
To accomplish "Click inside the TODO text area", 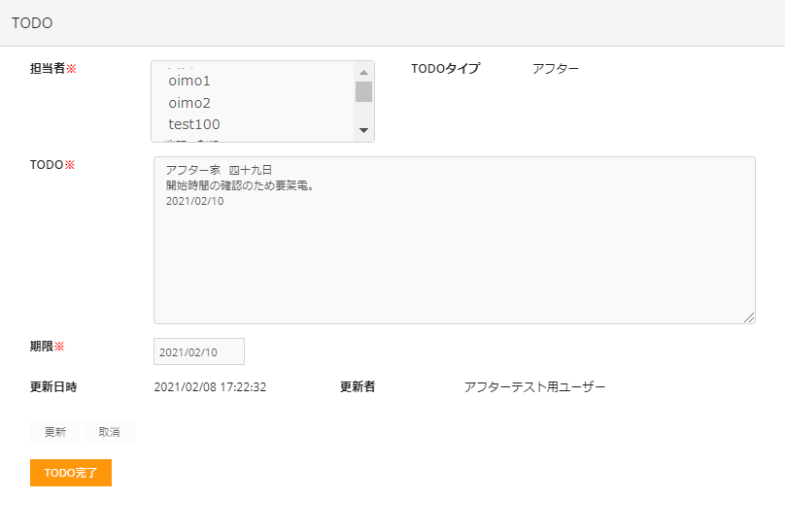I will click(x=454, y=262).
